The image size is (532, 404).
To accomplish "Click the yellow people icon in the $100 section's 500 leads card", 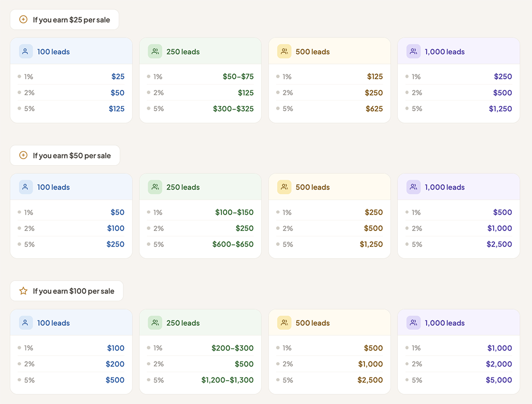I will 284,323.
